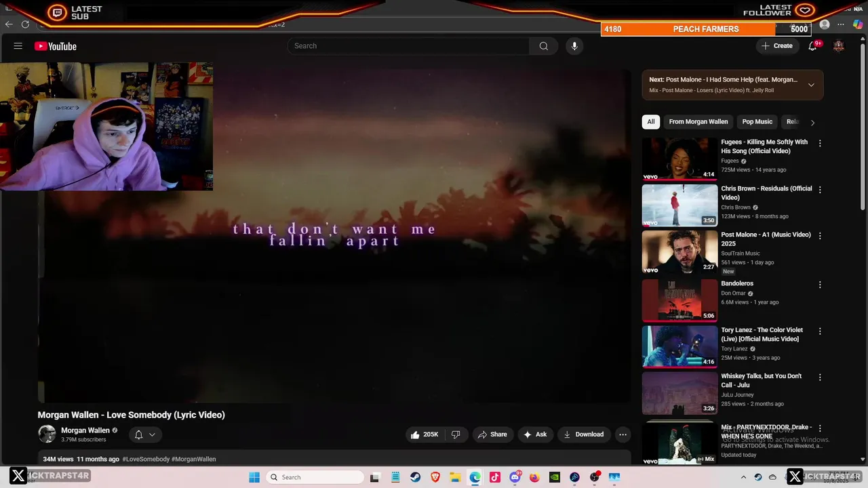Start voice search with microphone icon

point(574,46)
